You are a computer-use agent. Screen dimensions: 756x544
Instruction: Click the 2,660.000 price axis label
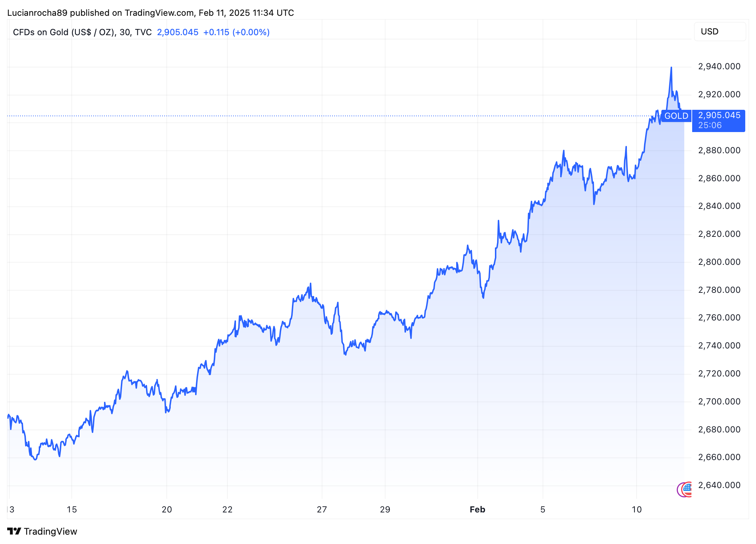click(x=719, y=457)
